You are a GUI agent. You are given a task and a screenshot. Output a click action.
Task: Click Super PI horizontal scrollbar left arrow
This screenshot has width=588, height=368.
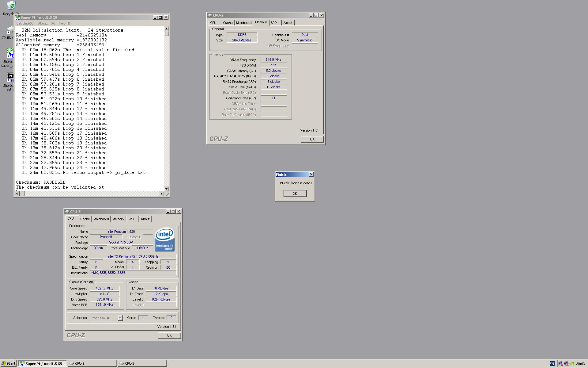(x=17, y=194)
